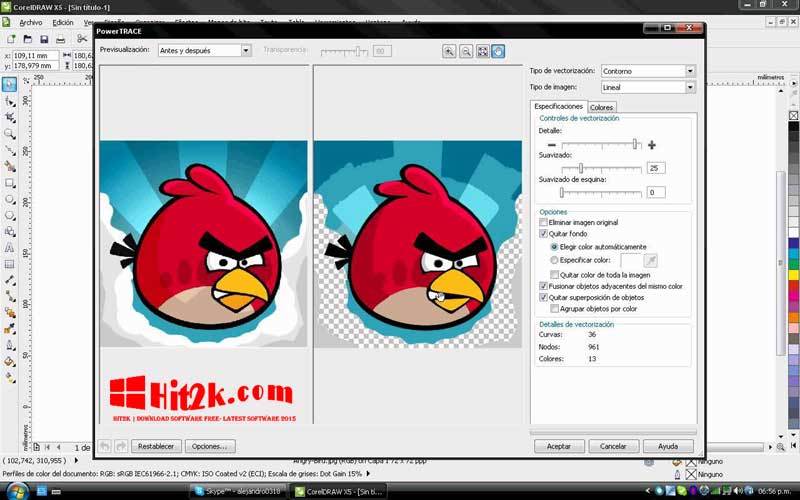Switch to the Colores tab

pyautogui.click(x=602, y=108)
